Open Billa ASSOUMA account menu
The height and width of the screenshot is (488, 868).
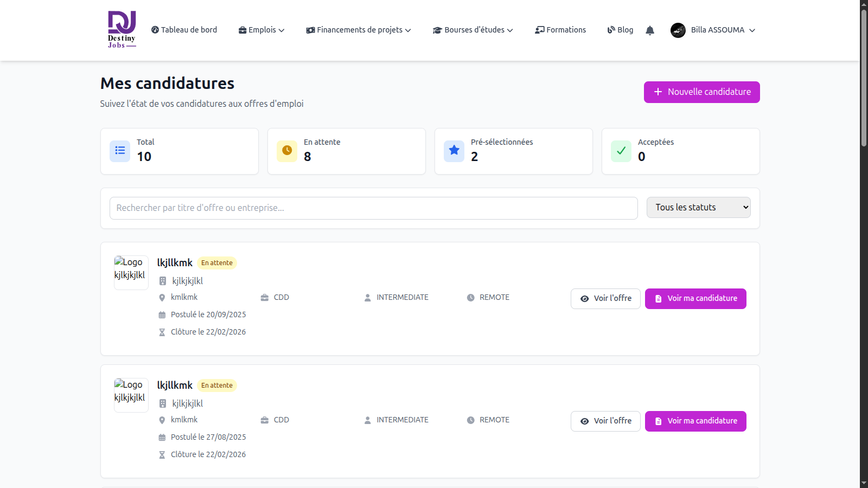pos(718,30)
